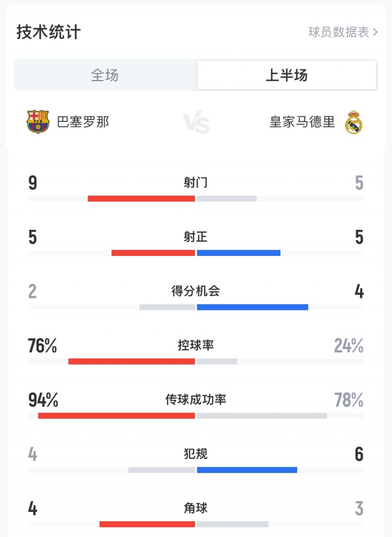
Task: Select the 上半场 first-half tab
Action: pyautogui.click(x=287, y=75)
